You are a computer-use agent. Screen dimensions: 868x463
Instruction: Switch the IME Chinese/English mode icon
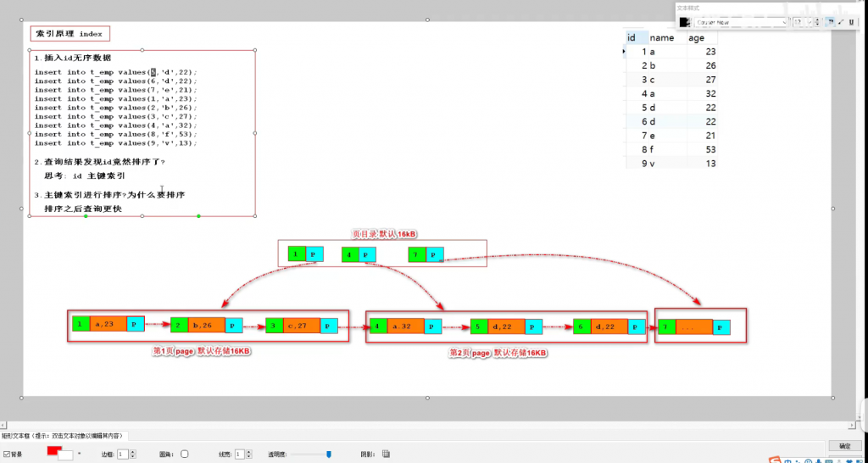click(787, 460)
